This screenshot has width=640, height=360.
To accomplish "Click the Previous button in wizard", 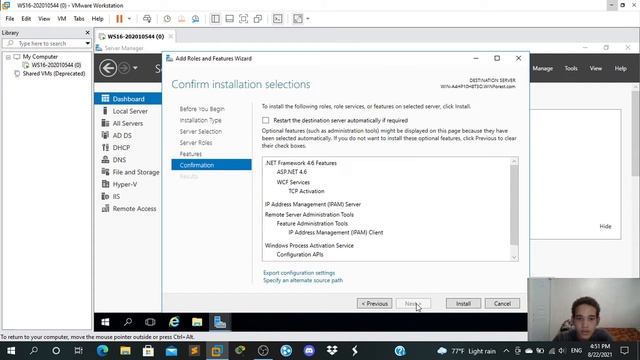I will tap(374, 304).
